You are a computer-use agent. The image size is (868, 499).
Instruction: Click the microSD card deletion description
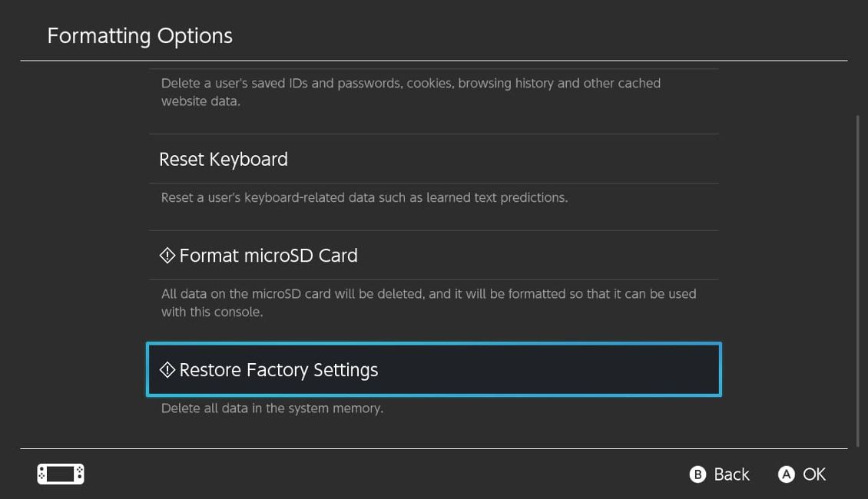[427, 302]
